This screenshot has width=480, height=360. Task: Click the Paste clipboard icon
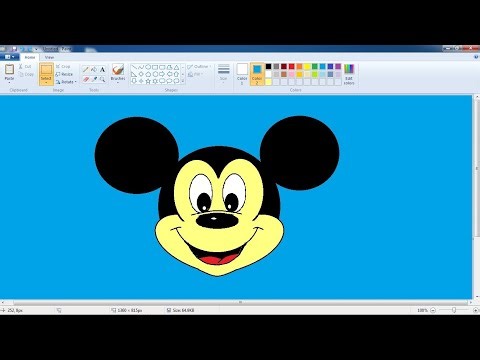pyautogui.click(x=9, y=70)
